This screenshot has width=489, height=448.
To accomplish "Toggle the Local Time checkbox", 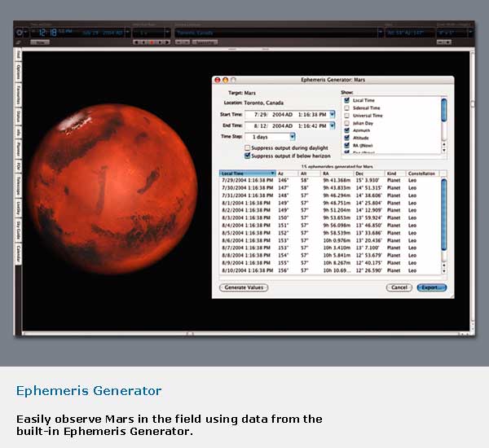I will tap(347, 100).
